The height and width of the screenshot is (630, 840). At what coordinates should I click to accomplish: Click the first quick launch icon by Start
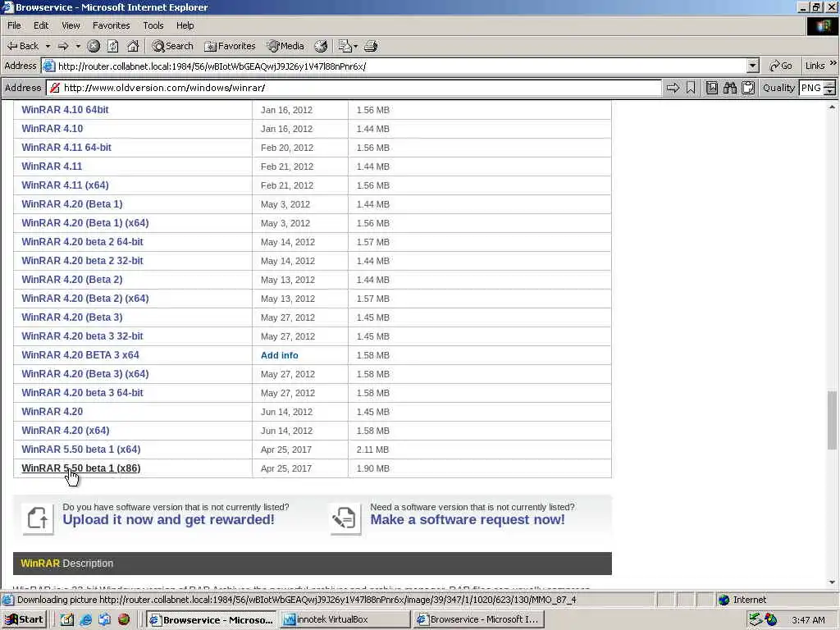click(x=66, y=620)
